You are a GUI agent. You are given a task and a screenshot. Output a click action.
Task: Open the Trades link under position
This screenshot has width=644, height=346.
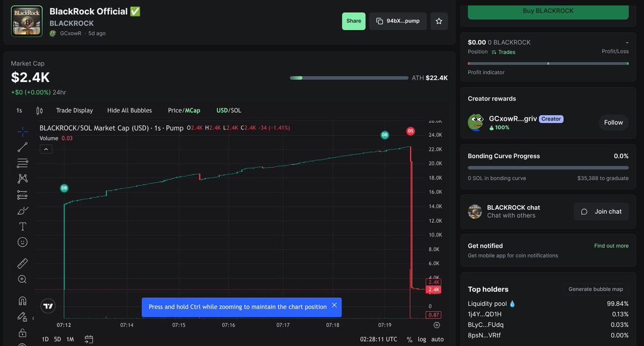503,52
